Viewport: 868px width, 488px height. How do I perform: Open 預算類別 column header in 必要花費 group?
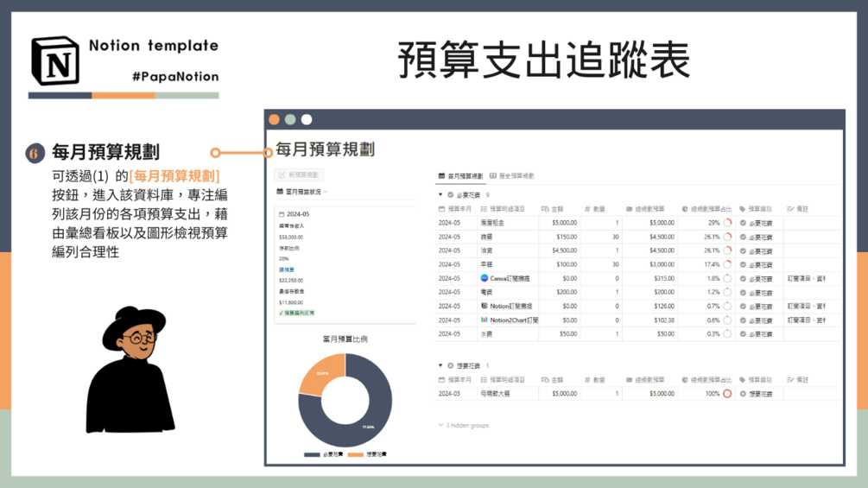pyautogui.click(x=756, y=209)
